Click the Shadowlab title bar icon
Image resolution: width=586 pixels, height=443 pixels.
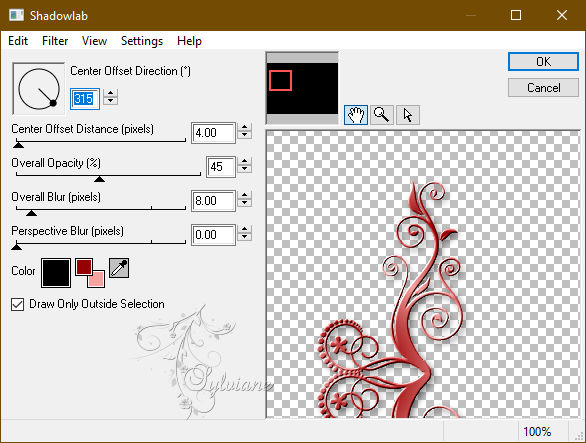pos(16,15)
